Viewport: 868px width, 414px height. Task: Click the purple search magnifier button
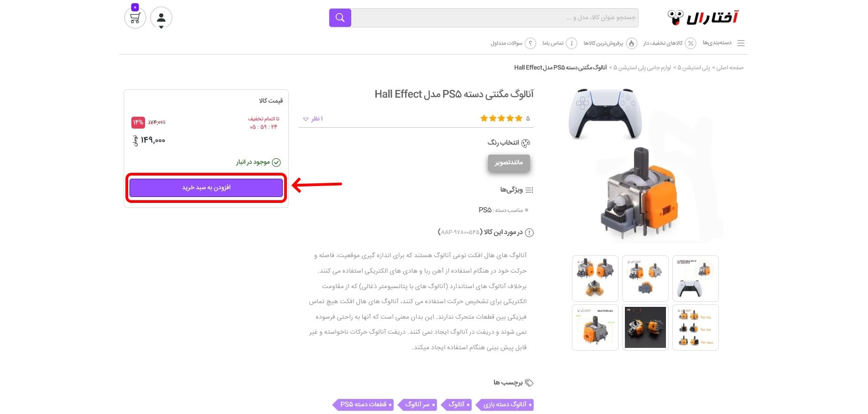340,18
